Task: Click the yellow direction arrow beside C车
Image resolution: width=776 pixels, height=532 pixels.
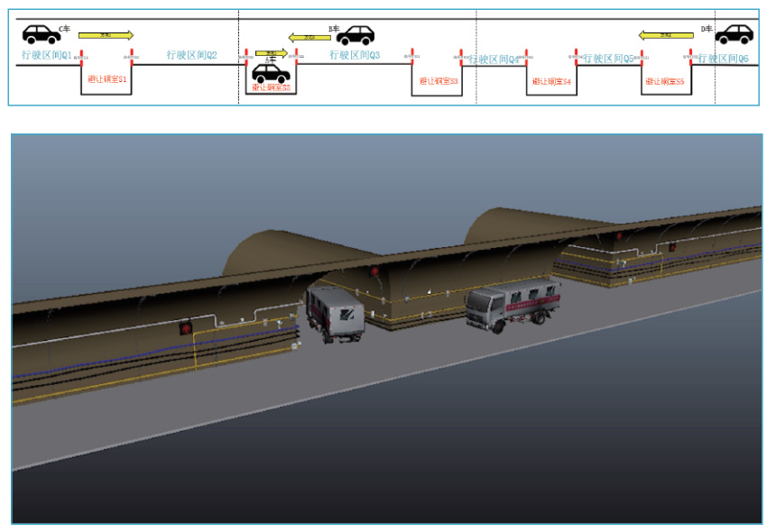Action: [106, 35]
